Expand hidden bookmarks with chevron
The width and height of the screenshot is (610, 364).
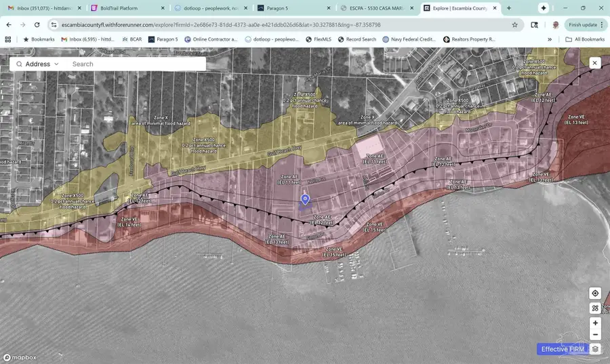coord(550,39)
